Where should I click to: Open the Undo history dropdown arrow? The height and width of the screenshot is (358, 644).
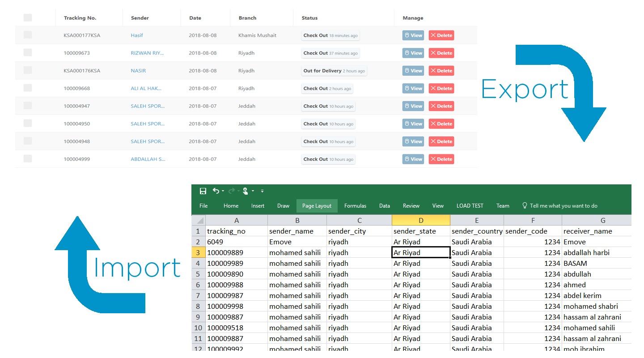(223, 191)
